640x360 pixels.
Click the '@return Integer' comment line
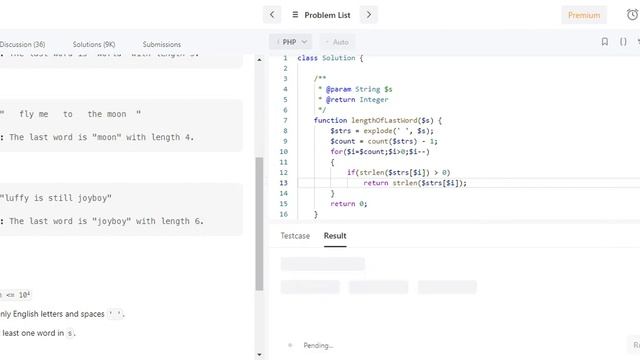pos(353,100)
